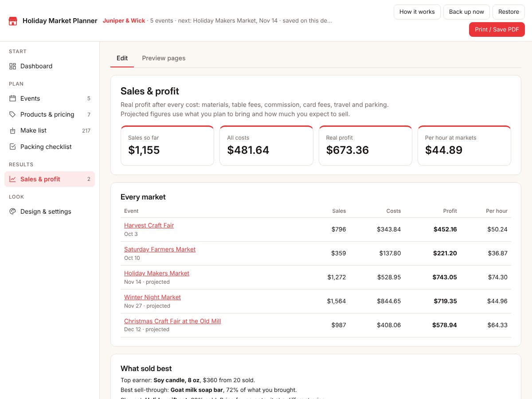The height and width of the screenshot is (399, 532).
Task: Open Christmas Craft Fair at the Old Mill
Action: coord(172,321)
